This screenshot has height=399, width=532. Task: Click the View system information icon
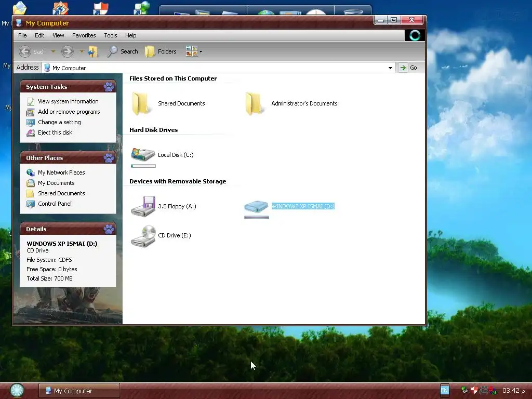(x=31, y=101)
